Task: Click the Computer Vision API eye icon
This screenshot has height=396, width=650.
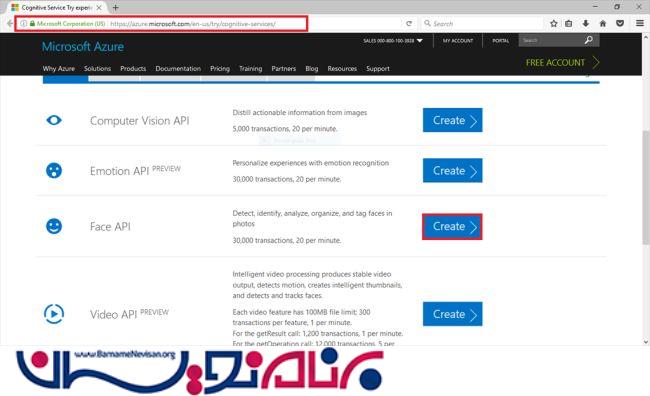Action: click(54, 120)
